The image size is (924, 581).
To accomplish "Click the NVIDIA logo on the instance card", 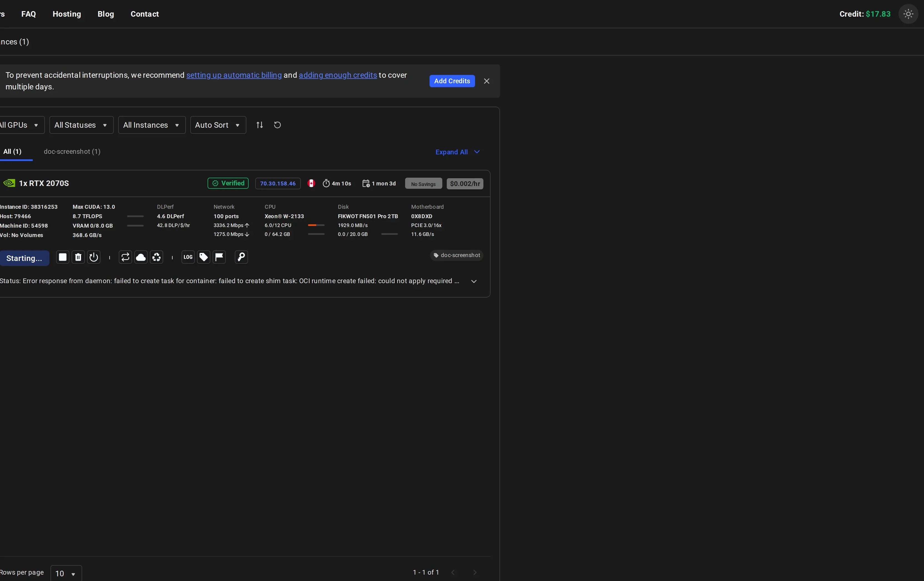I will pos(9,183).
